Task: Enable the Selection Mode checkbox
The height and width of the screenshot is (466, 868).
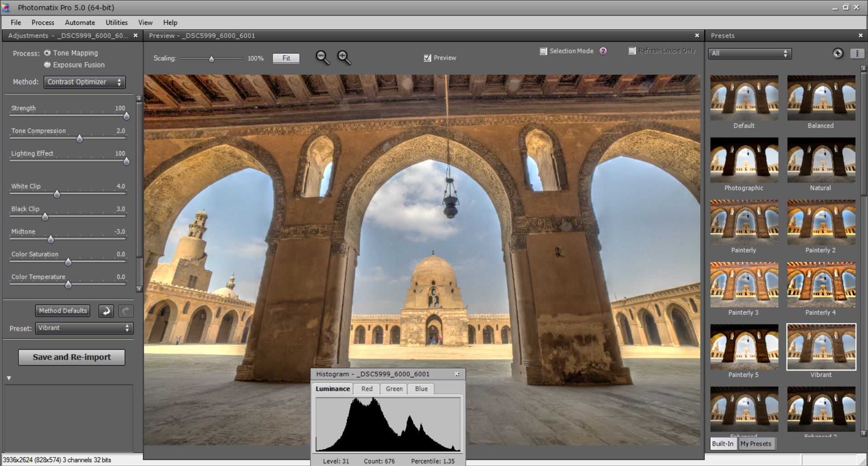Action: point(543,51)
